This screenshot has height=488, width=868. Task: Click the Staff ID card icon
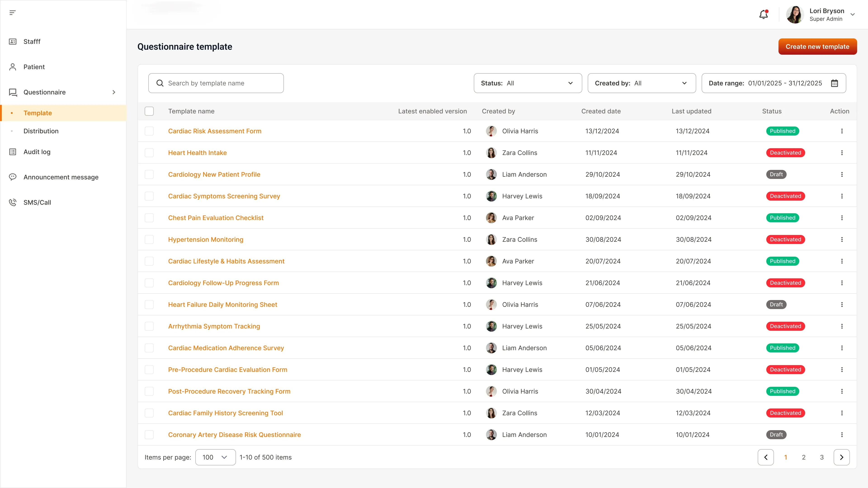pyautogui.click(x=13, y=41)
